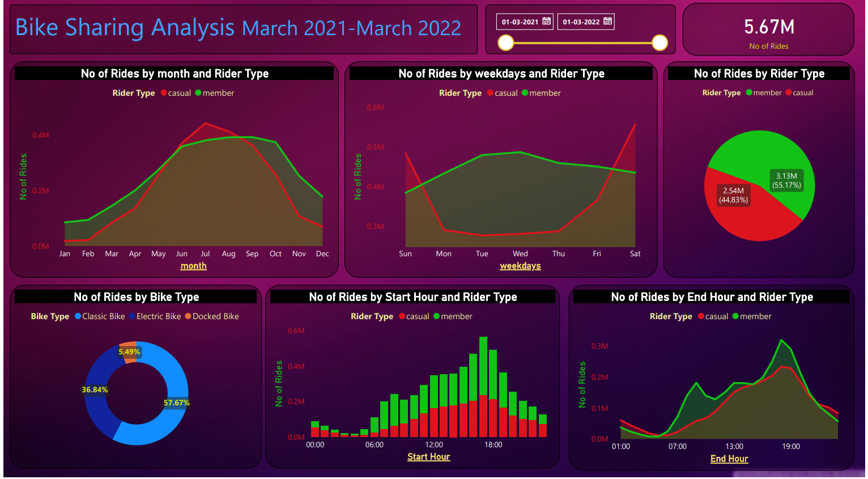Click the 'End Hour' axis title link
The image size is (868, 479).
(729, 459)
